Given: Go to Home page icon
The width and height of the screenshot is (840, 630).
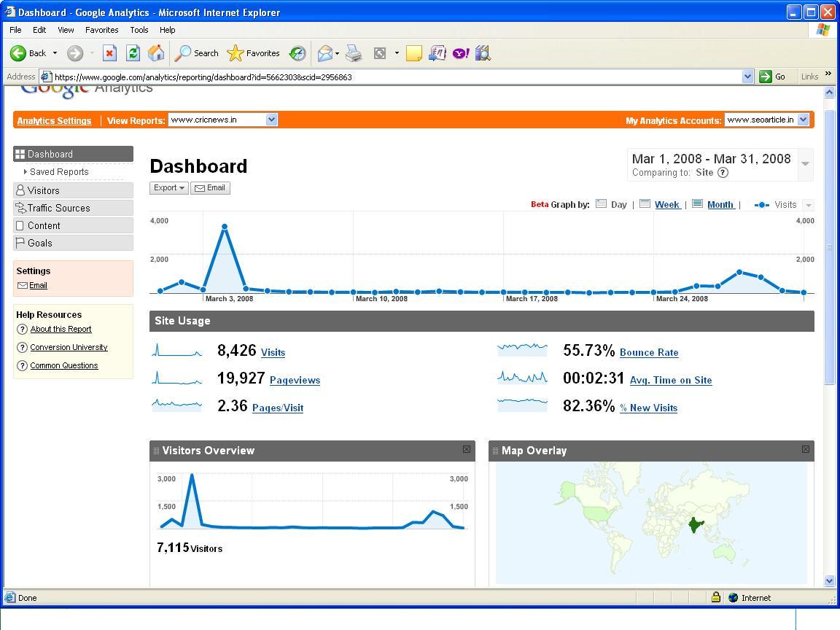Looking at the screenshot, I should pyautogui.click(x=156, y=53).
